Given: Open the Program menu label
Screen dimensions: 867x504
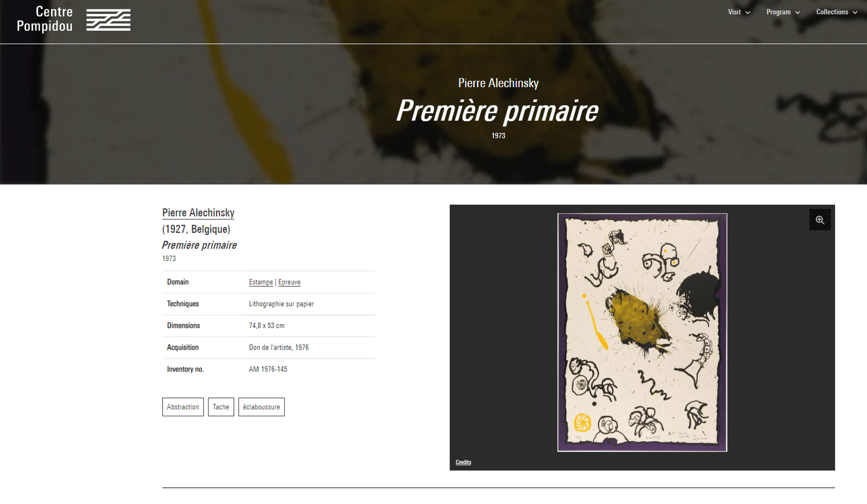Looking at the screenshot, I should tap(778, 12).
